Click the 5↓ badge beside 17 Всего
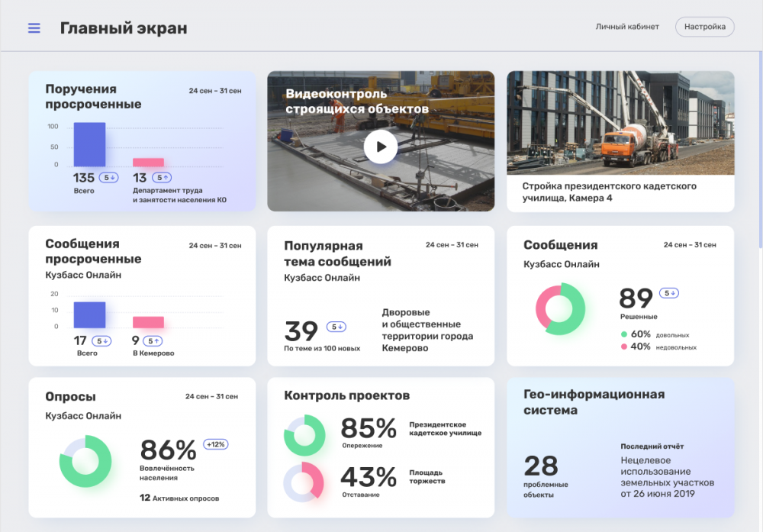This screenshot has width=763, height=532. tap(101, 341)
